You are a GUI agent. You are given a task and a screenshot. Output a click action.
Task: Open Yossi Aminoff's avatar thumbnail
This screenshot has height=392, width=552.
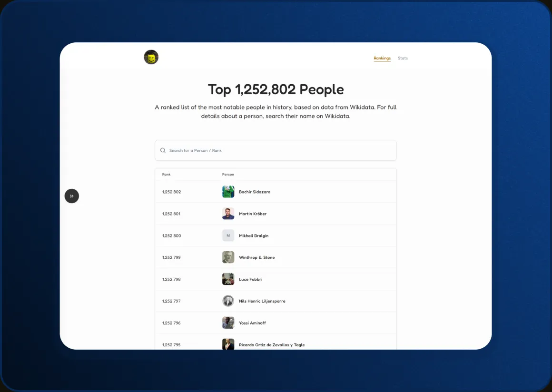228,323
